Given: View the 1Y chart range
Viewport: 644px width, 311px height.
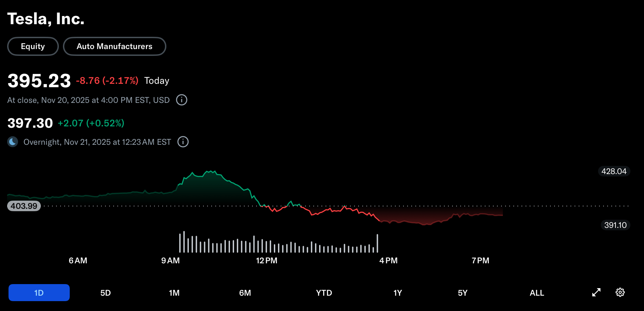Looking at the screenshot, I should (398, 293).
